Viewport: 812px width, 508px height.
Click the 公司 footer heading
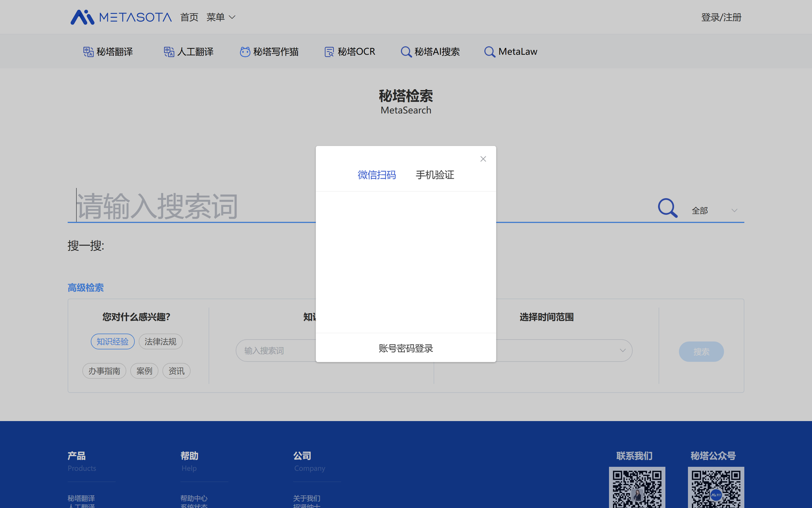(302, 456)
